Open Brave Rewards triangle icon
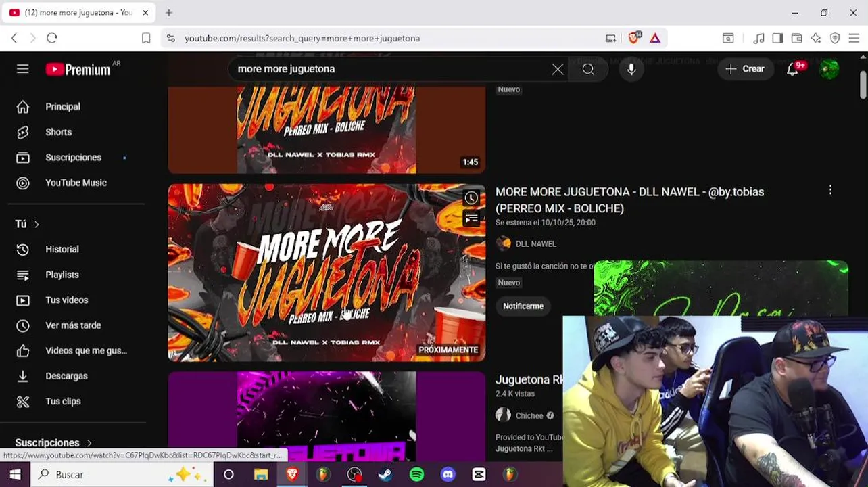Viewport: 868px width, 487px height. [655, 39]
